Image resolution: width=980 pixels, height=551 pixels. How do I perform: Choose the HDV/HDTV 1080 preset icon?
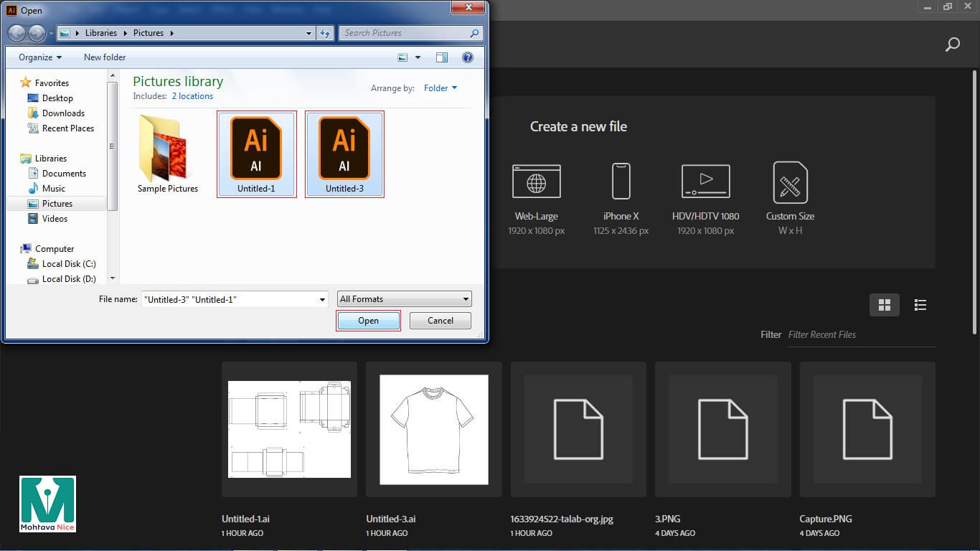coord(705,182)
